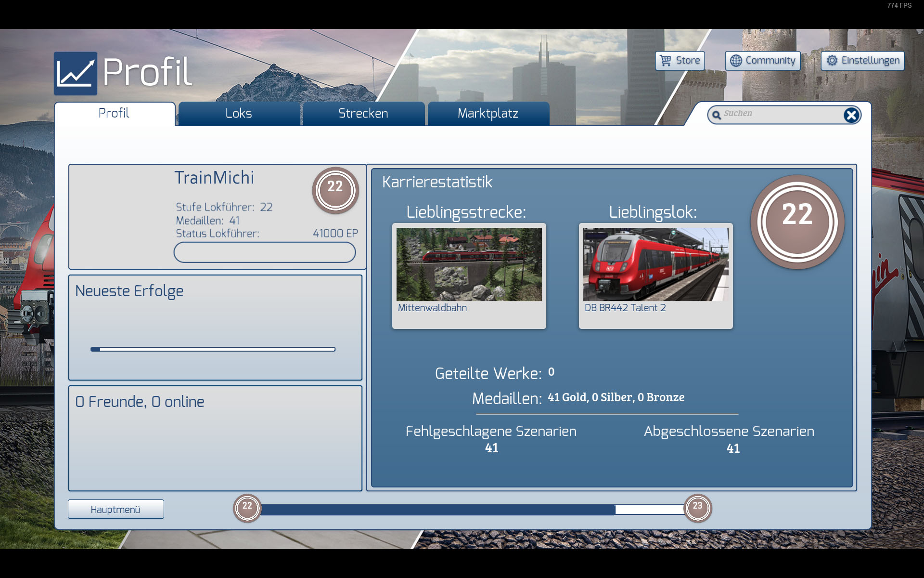This screenshot has width=924, height=578.
Task: Select the Marktplatz tab
Action: click(x=488, y=114)
